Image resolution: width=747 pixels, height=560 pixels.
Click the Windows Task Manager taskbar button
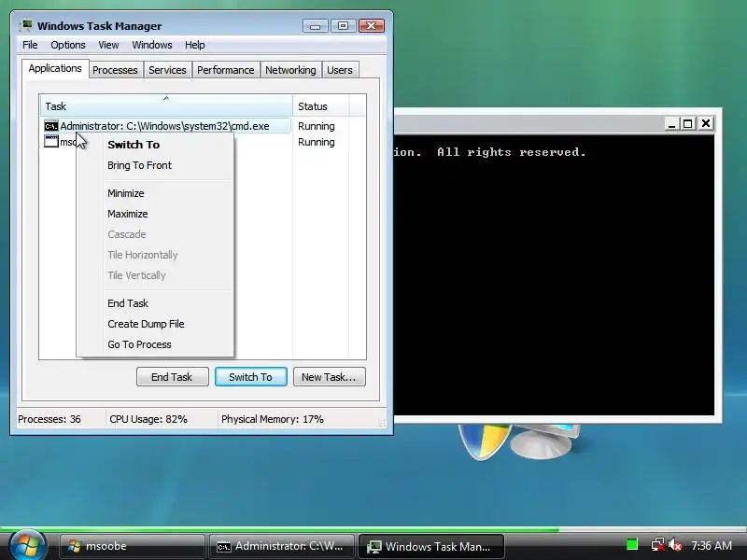pos(431,546)
